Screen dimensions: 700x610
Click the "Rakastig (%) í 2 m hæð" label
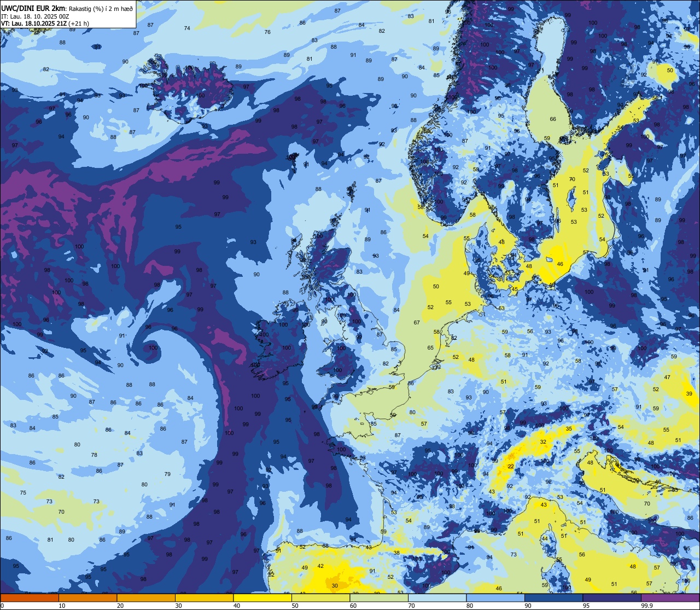tap(101, 8)
